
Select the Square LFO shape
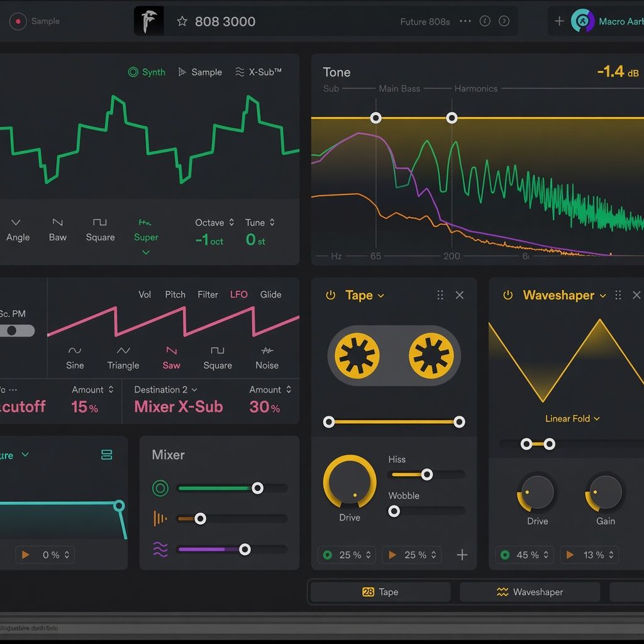tap(218, 358)
